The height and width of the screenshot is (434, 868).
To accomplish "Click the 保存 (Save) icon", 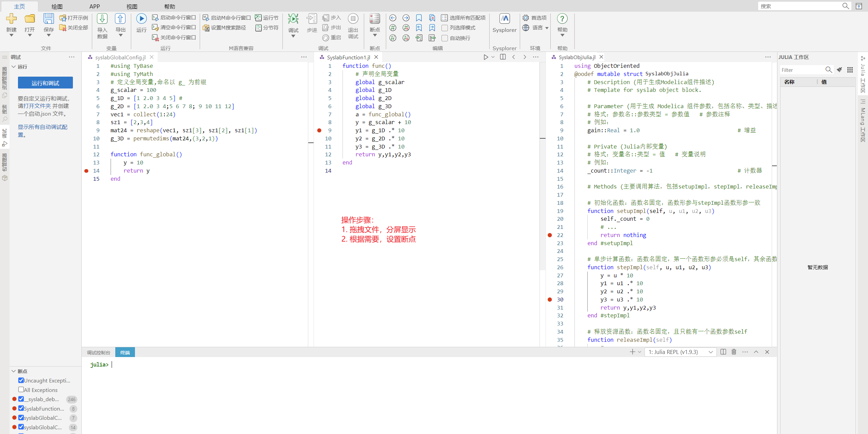I will pos(48,19).
